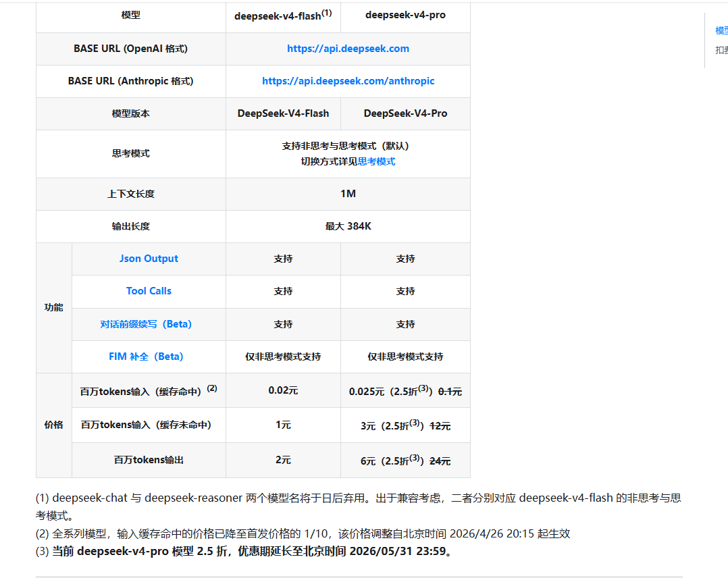The height and width of the screenshot is (578, 728).
Task: Open the 扣费 entry in right sidebar
Action: (x=722, y=50)
